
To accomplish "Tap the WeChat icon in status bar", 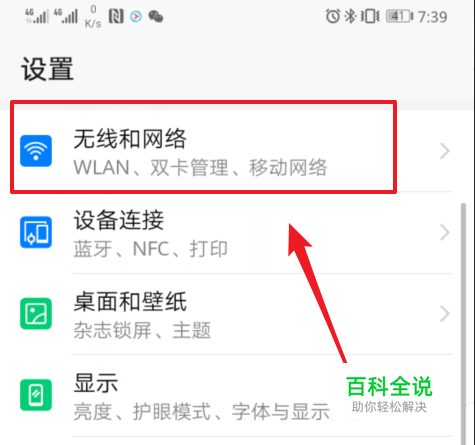I will coord(156,16).
